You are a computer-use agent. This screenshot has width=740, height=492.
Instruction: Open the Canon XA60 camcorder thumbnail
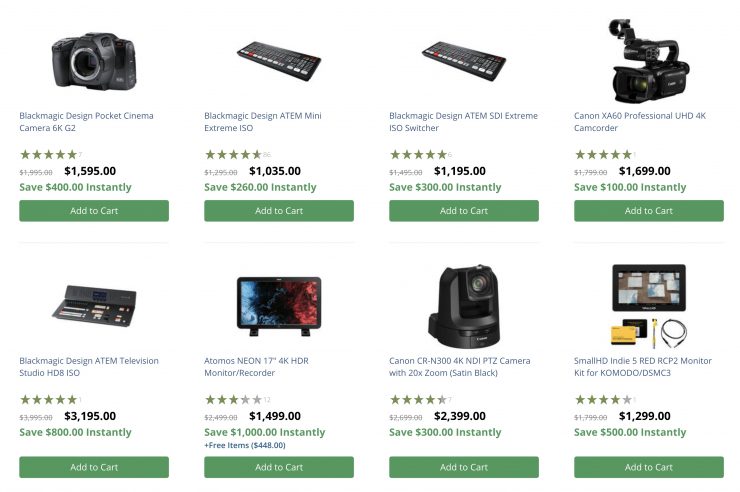648,60
